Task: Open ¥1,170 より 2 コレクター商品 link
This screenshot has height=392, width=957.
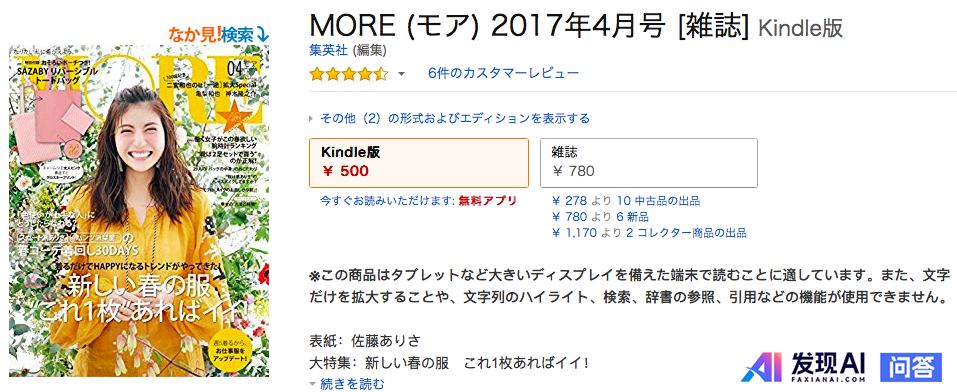Action: click(x=649, y=233)
